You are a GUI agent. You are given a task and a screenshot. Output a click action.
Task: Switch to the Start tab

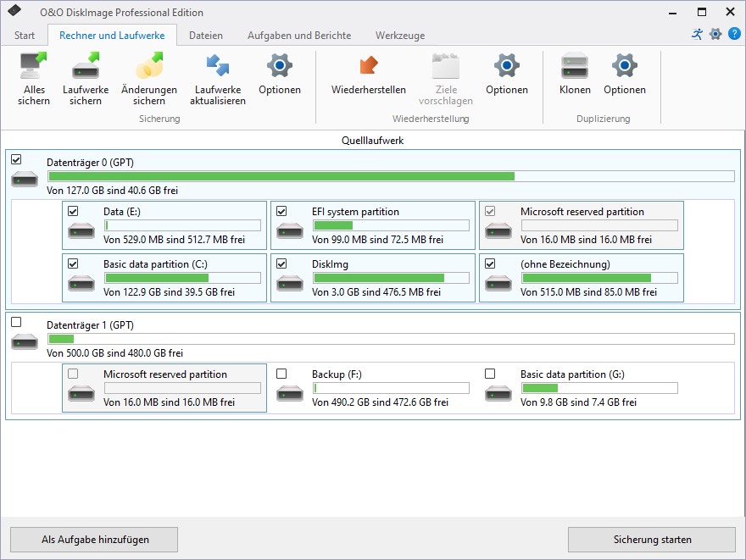point(25,36)
